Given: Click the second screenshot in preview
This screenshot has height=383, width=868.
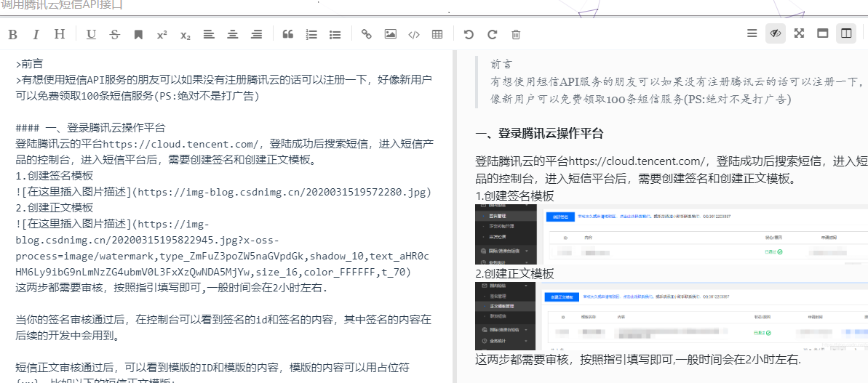Looking at the screenshot, I should (x=672, y=315).
